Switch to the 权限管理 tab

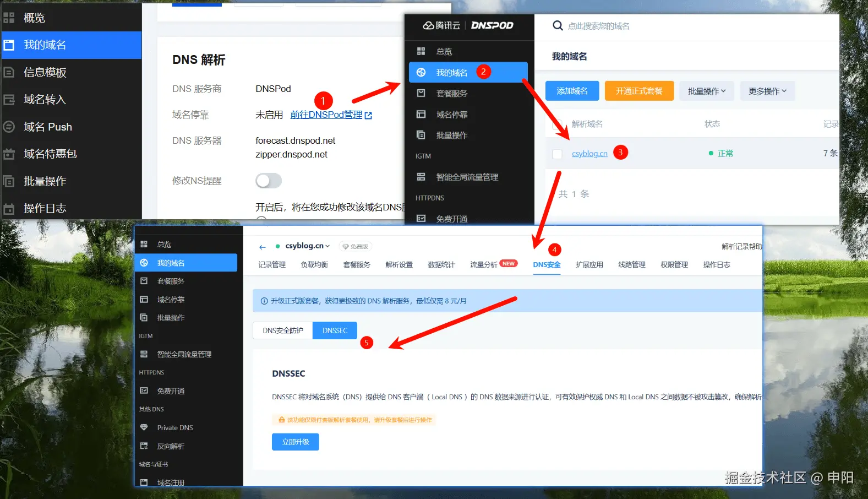point(674,264)
